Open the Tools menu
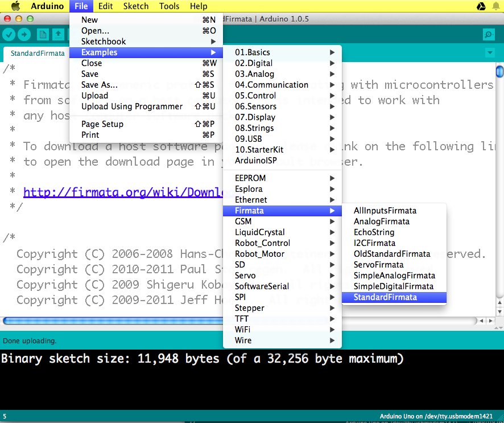The width and height of the screenshot is (504, 423). [169, 6]
